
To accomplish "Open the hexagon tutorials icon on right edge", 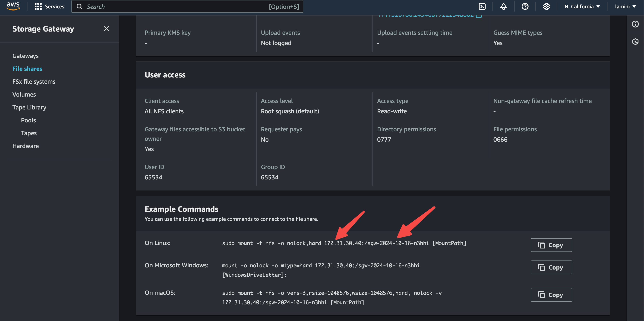I will click(635, 41).
